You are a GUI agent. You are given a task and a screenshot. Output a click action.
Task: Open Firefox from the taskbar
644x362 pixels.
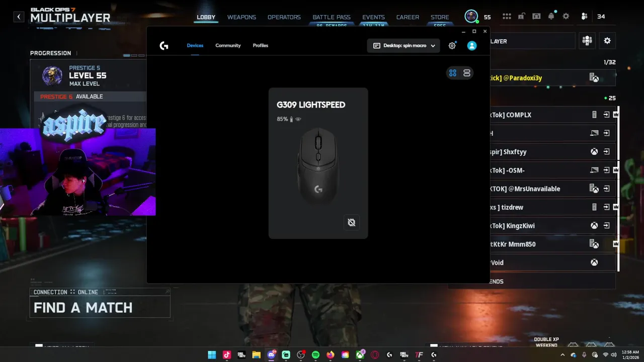(330, 355)
